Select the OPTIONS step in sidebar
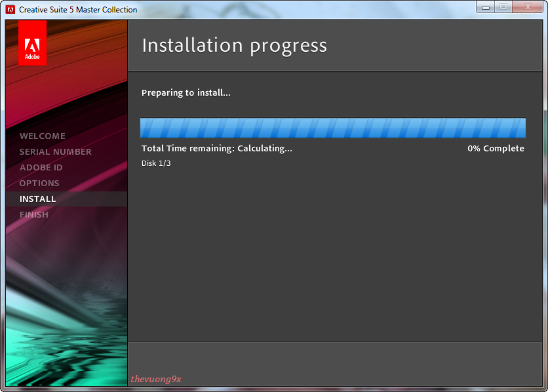 point(39,183)
